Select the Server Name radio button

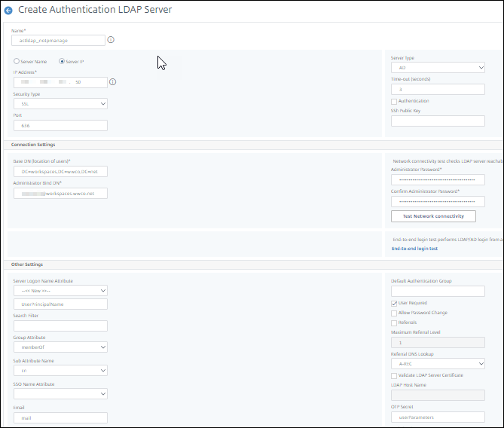[x=17, y=61]
